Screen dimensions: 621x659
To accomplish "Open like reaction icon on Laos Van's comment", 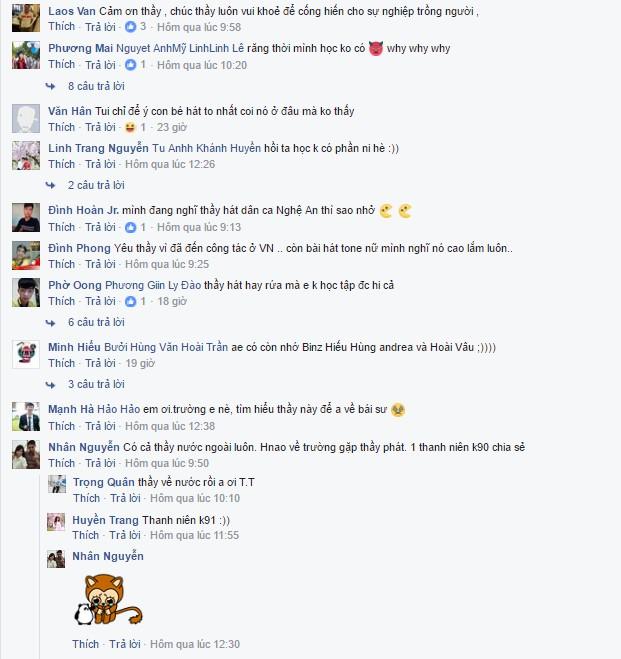I will tap(131, 27).
